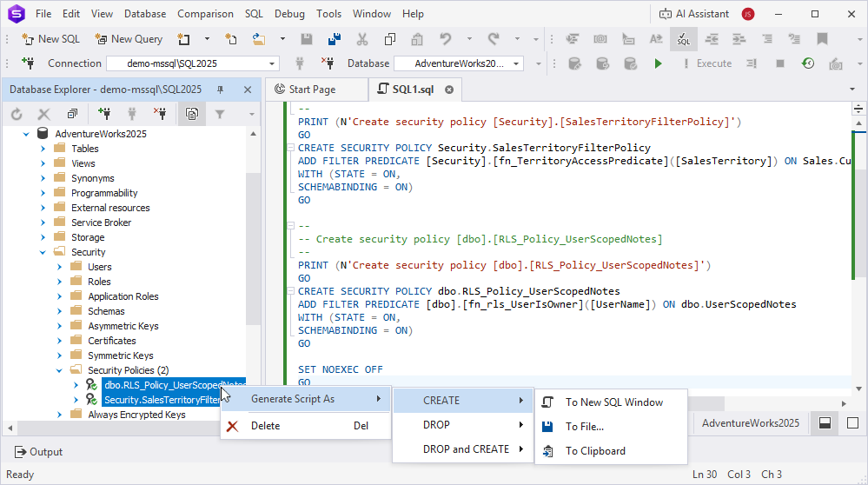Toggle the single pane layout icon

[x=853, y=423]
